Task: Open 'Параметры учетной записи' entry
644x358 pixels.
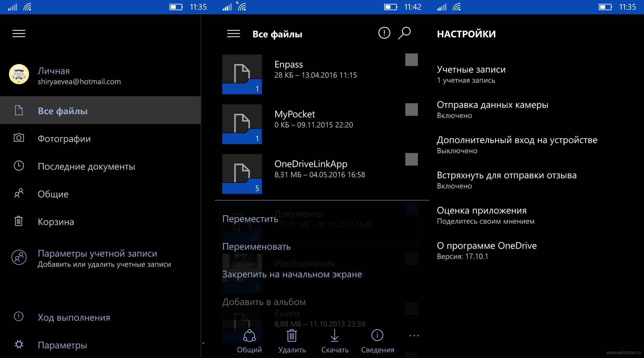Action: click(100, 258)
